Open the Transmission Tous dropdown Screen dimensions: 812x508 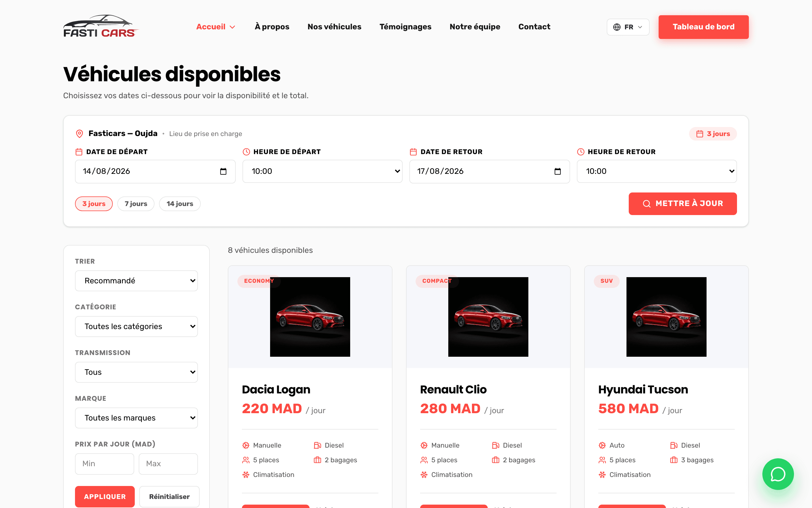point(136,372)
